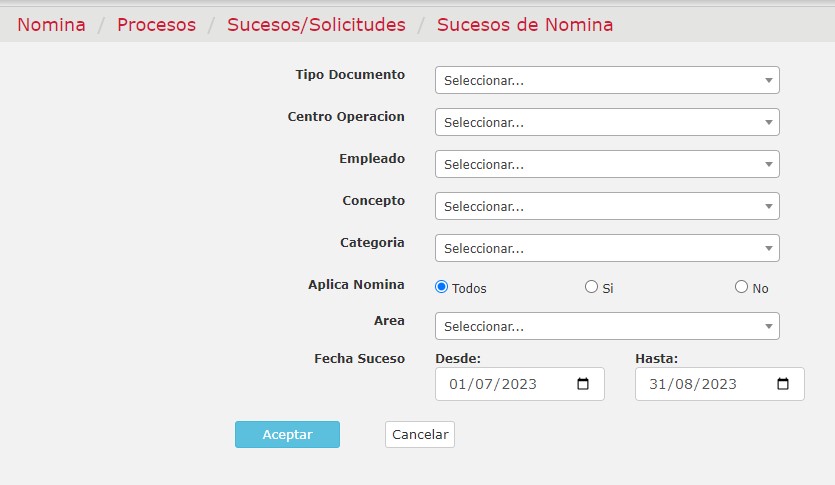Viewport: 835px width, 485px height.
Task: Choose No for Aplica Nomina
Action: point(741,287)
